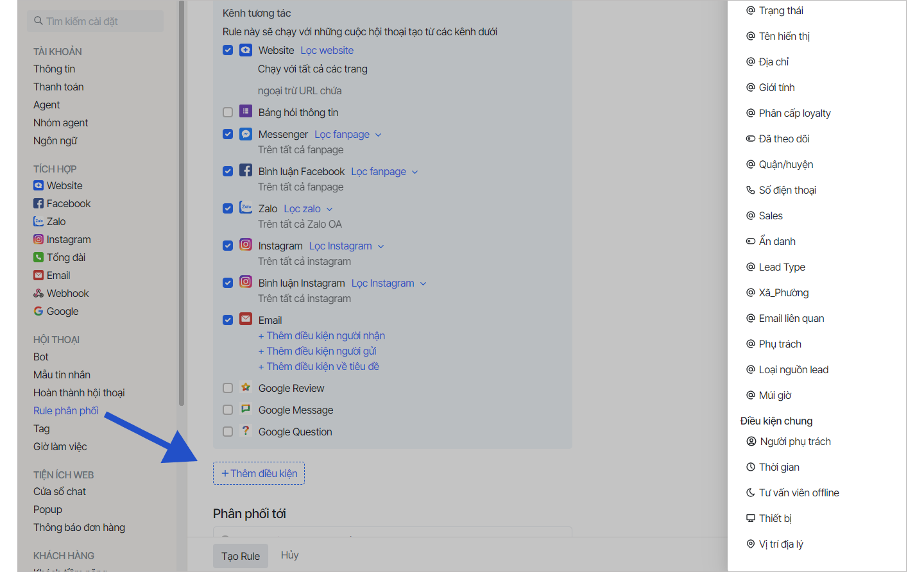Image resolution: width=924 pixels, height=572 pixels.
Task: Click the Webhook icon in sidebar
Action: tap(38, 294)
